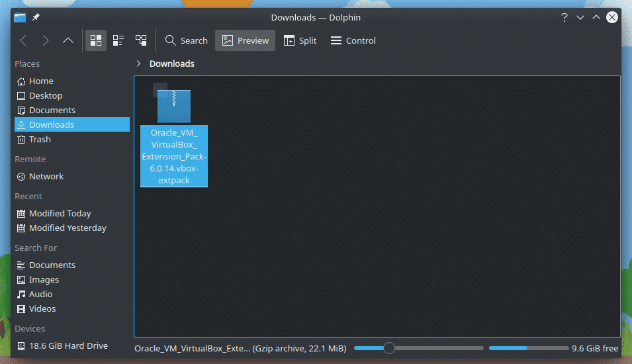This screenshot has height=364, width=632.
Task: Switch to Details view mode
Action: (x=141, y=40)
